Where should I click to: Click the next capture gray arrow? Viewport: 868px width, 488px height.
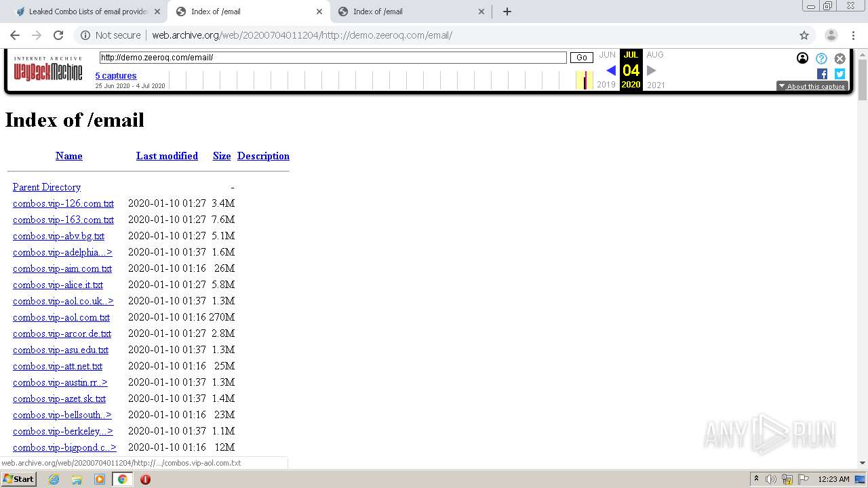tap(651, 70)
